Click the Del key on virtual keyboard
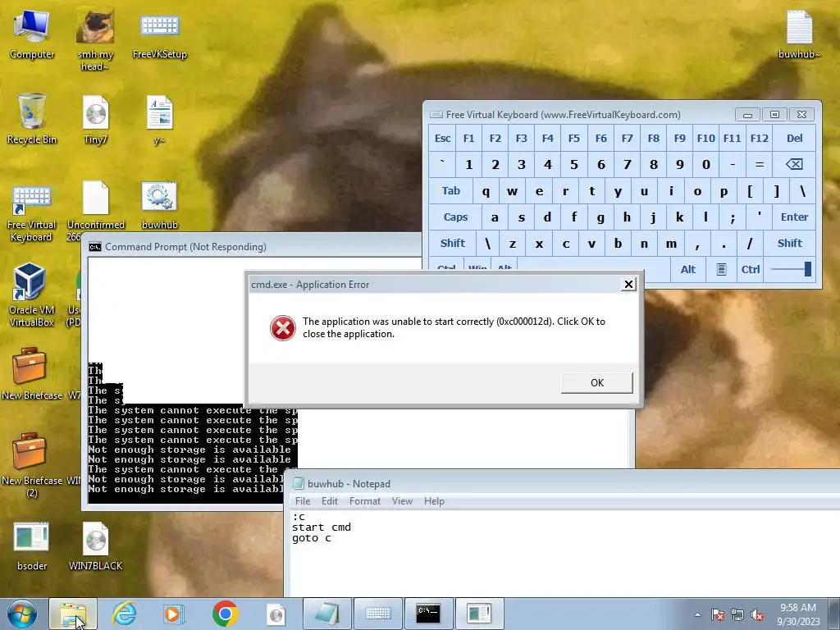Screen dimensions: 840x630 point(794,138)
